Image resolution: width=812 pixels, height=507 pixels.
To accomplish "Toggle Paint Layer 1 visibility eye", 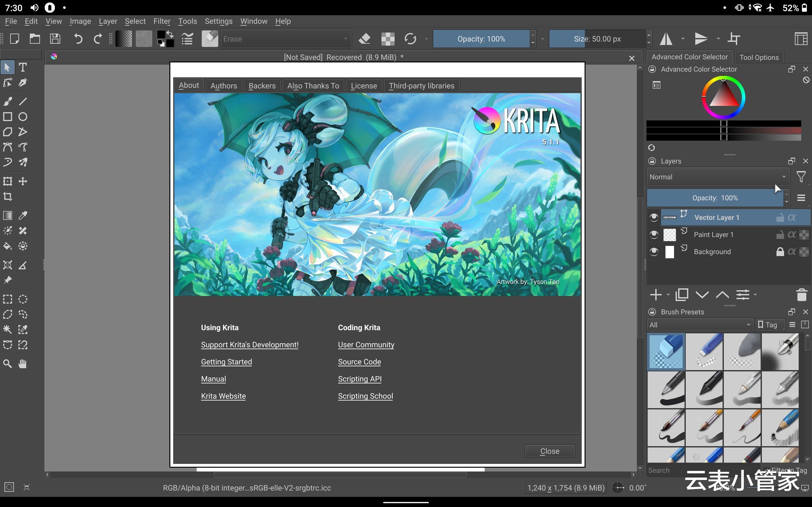I will point(654,235).
